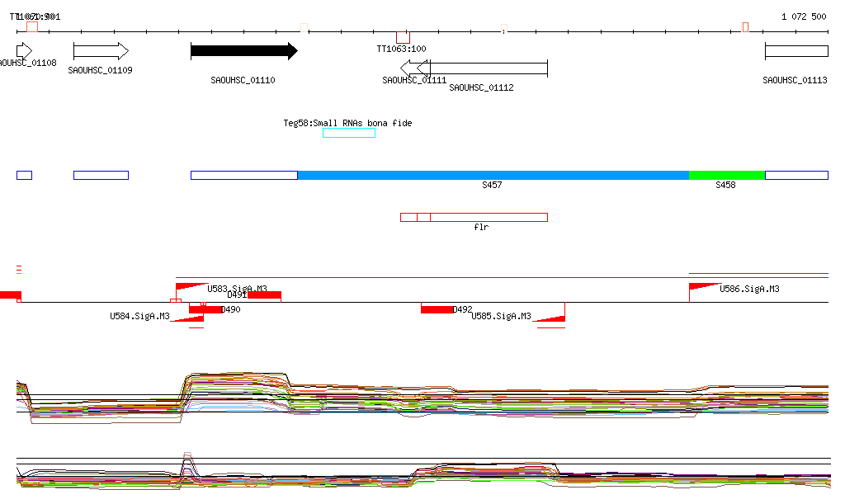
Task: Click the U584.SigA.M3 text label
Action: (x=139, y=316)
